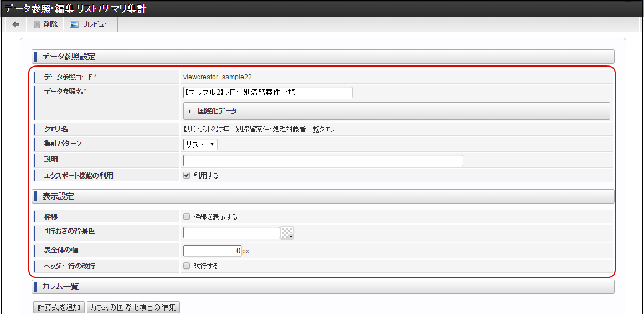Toggle the 利用する export checkbox
Viewport: 644px width, 315px height.
click(x=187, y=176)
